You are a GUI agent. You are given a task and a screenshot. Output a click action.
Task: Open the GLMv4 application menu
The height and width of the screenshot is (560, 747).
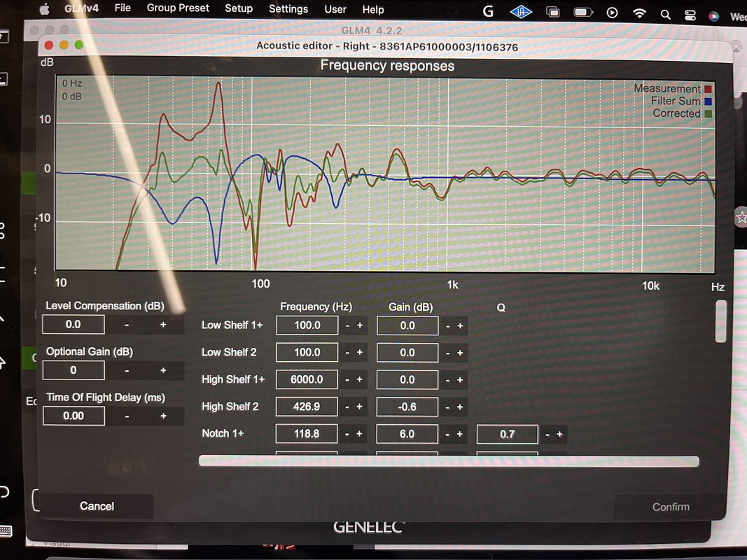click(81, 8)
